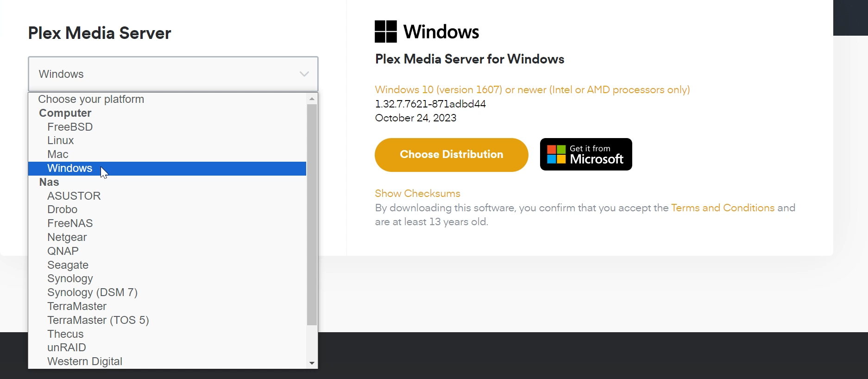Click the Computer group label
Image resolution: width=868 pixels, height=379 pixels.
pos(65,113)
